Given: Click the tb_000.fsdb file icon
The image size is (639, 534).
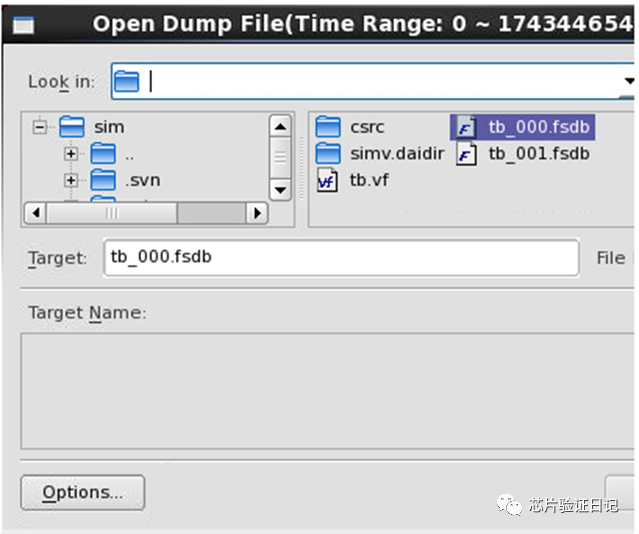Looking at the screenshot, I should pyautogui.click(x=466, y=127).
